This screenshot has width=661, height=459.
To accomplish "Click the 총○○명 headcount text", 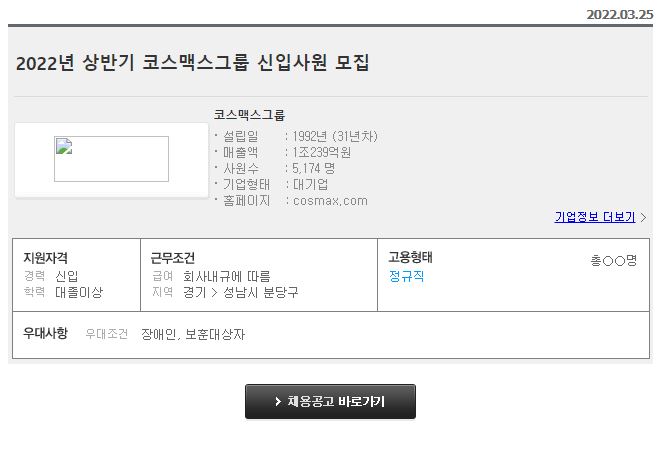I will [x=613, y=260].
